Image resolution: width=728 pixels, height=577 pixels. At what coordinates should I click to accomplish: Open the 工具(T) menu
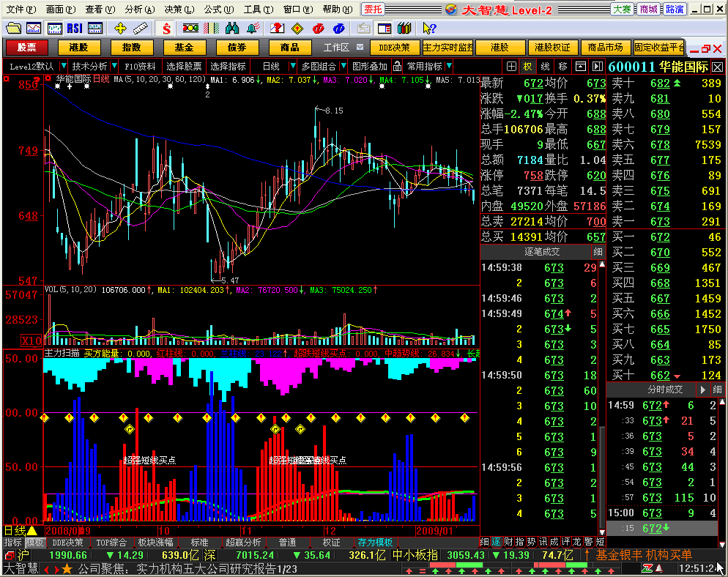click(259, 10)
